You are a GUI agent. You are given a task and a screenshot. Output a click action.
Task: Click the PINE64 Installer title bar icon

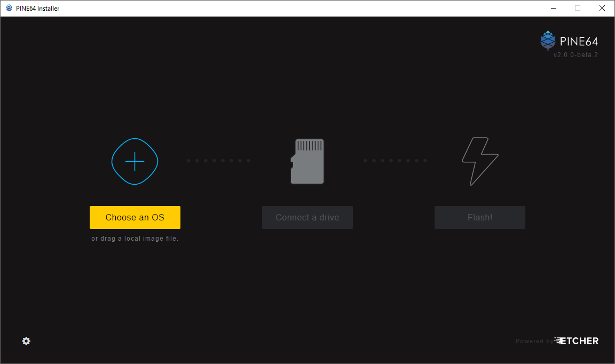[x=9, y=8]
